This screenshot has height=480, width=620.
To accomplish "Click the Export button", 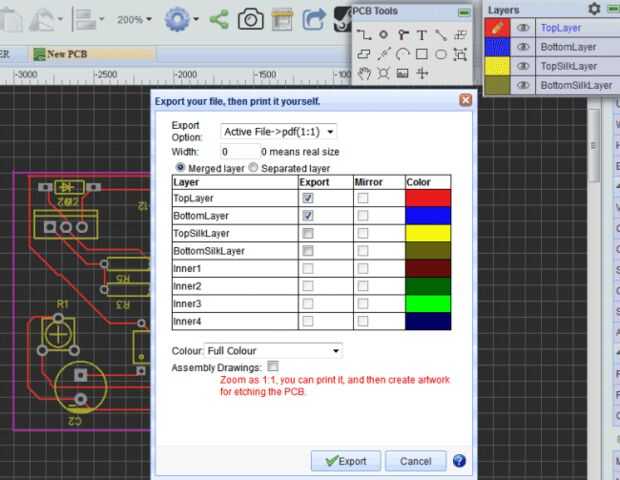I will (346, 461).
